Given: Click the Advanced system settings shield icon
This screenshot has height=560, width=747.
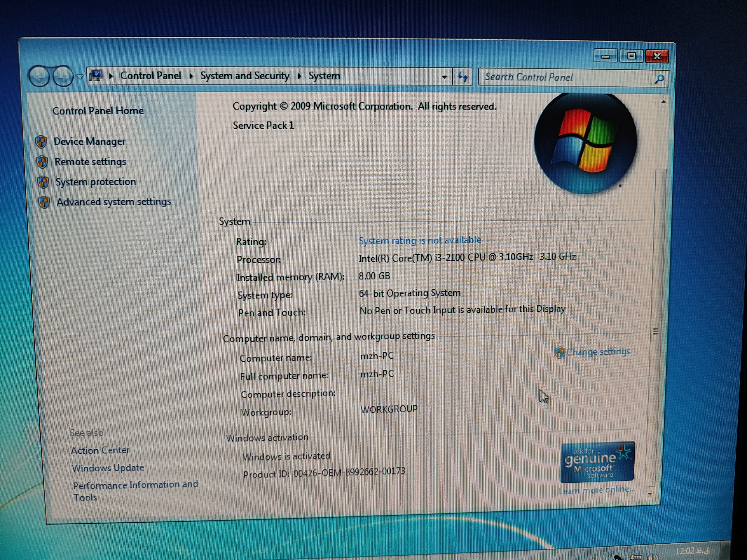Looking at the screenshot, I should point(44,202).
